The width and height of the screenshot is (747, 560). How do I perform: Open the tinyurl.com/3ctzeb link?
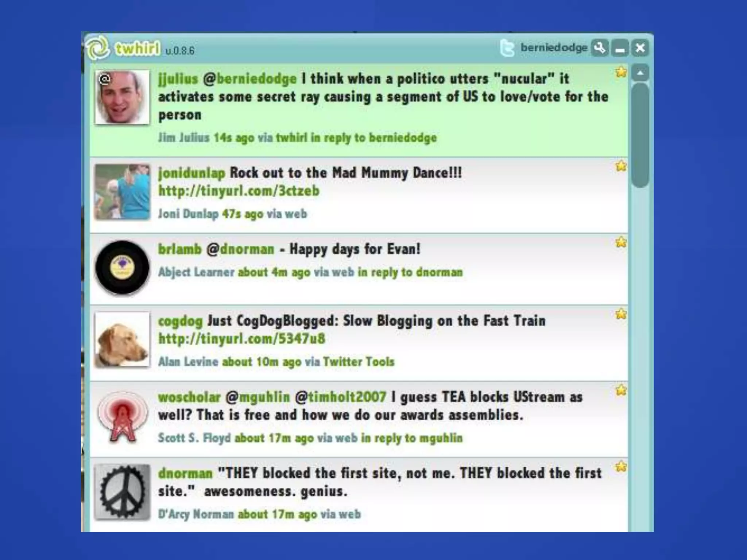pyautogui.click(x=239, y=191)
